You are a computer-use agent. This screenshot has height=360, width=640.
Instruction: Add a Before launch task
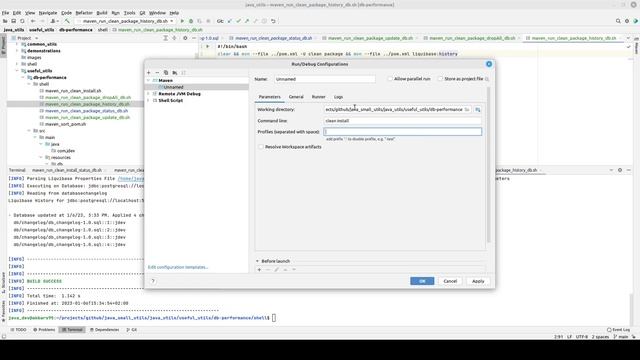click(x=259, y=270)
